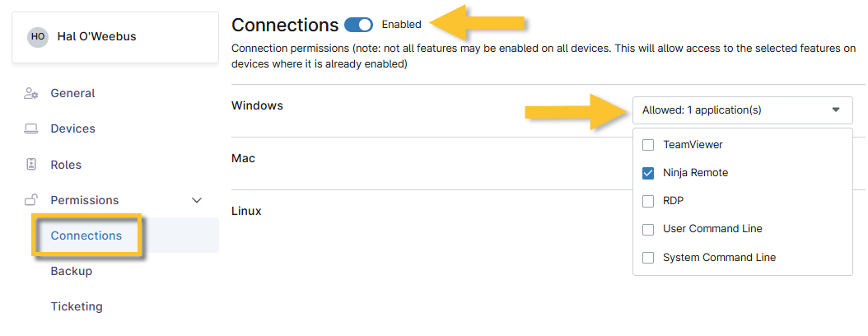Click the General user settings icon

(x=31, y=93)
